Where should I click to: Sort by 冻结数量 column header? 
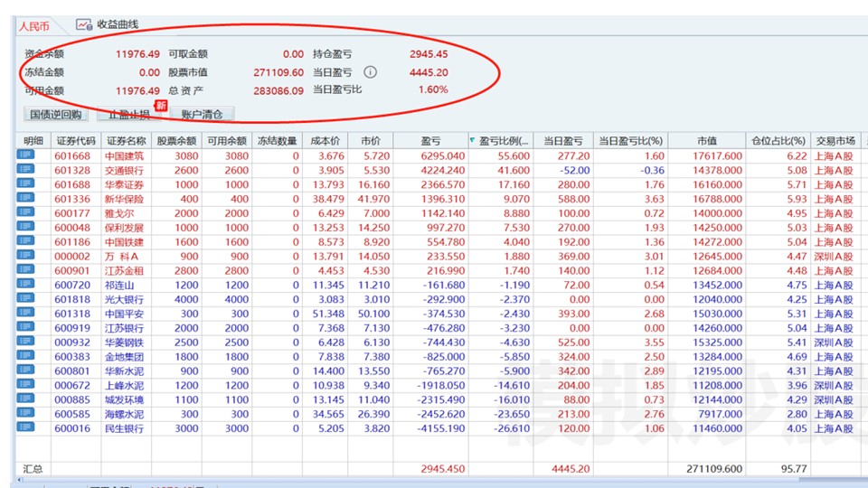pos(278,141)
